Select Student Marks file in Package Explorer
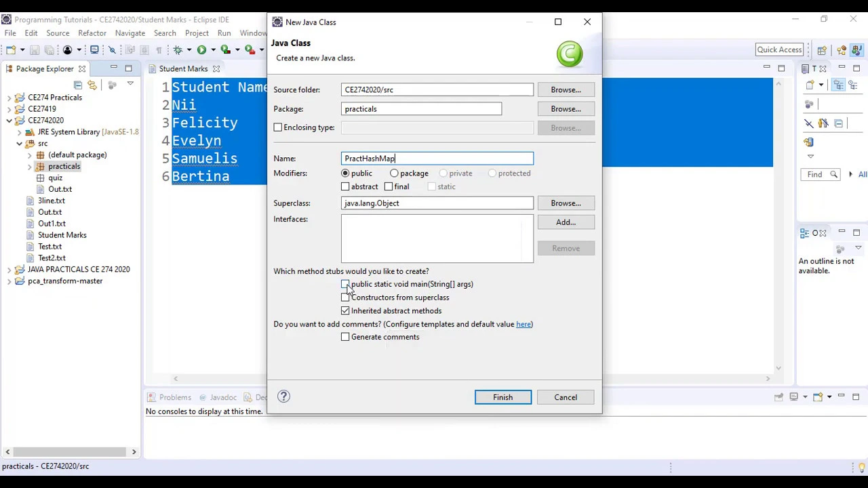868x488 pixels. pyautogui.click(x=62, y=235)
